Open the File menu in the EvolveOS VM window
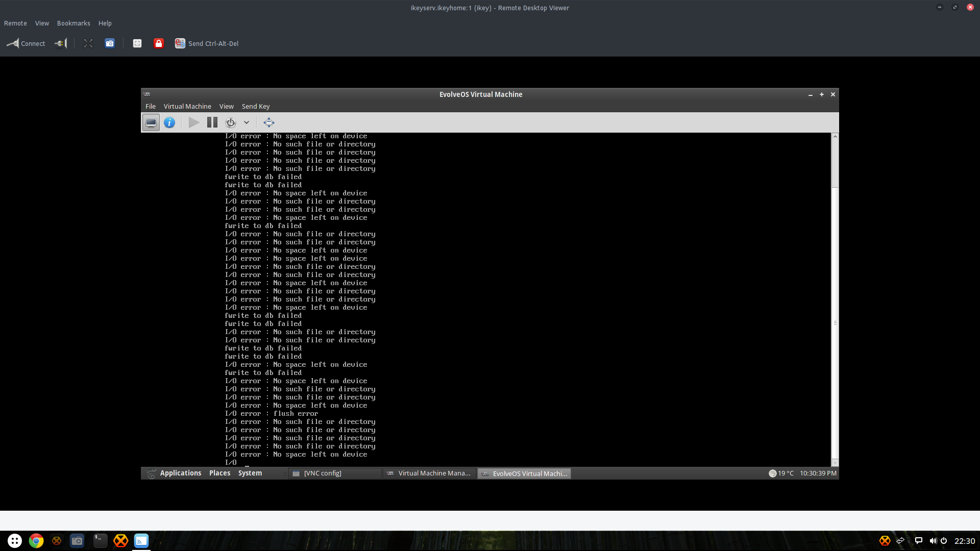The width and height of the screenshot is (980, 551). point(151,106)
